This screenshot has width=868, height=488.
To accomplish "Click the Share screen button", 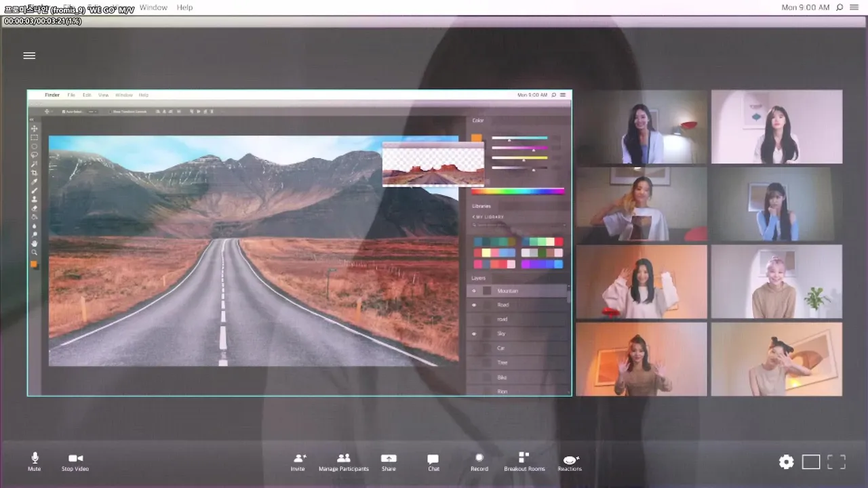I will pyautogui.click(x=389, y=462).
